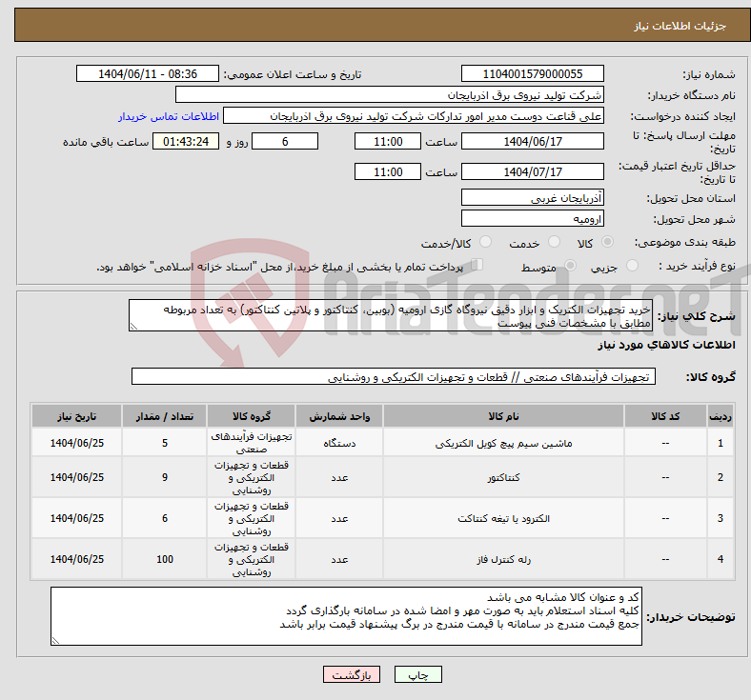751x700 pixels.
Task: Click the quantity 5 cell
Action: (x=164, y=443)
